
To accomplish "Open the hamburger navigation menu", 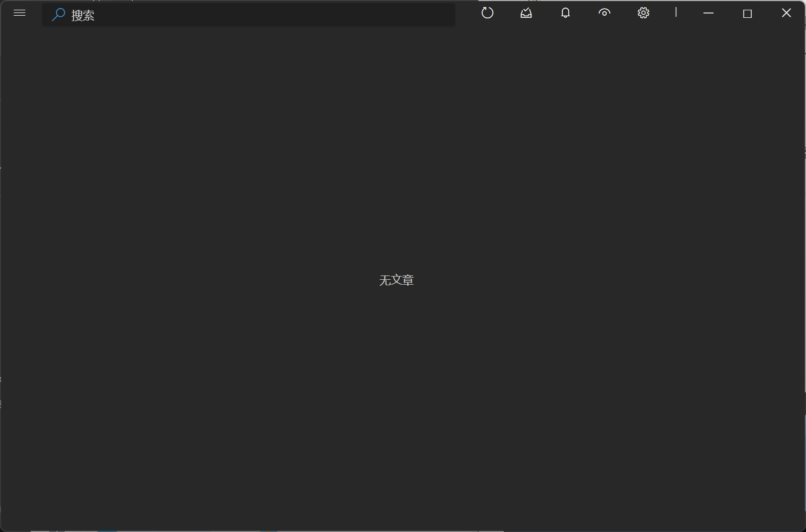I will coord(19,13).
